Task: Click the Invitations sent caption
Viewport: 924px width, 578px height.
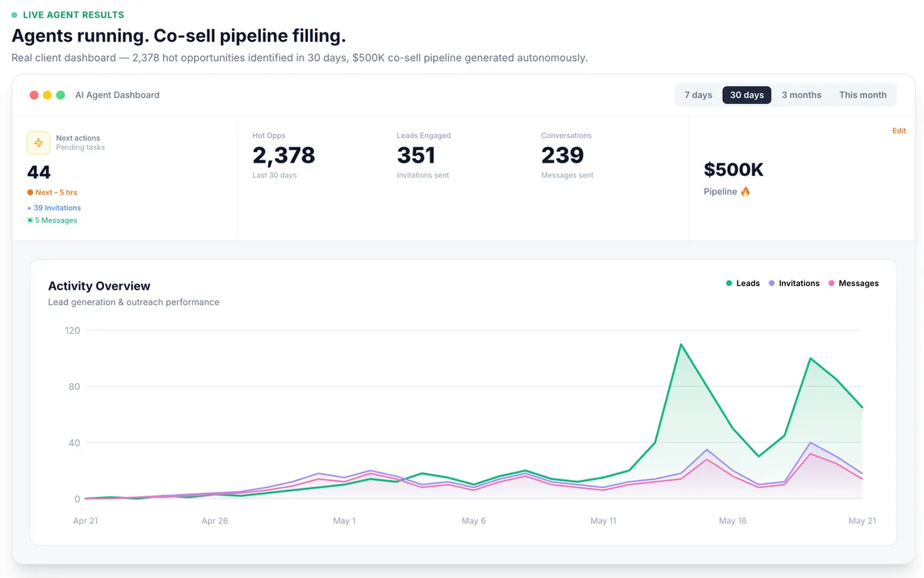Action: tap(423, 176)
